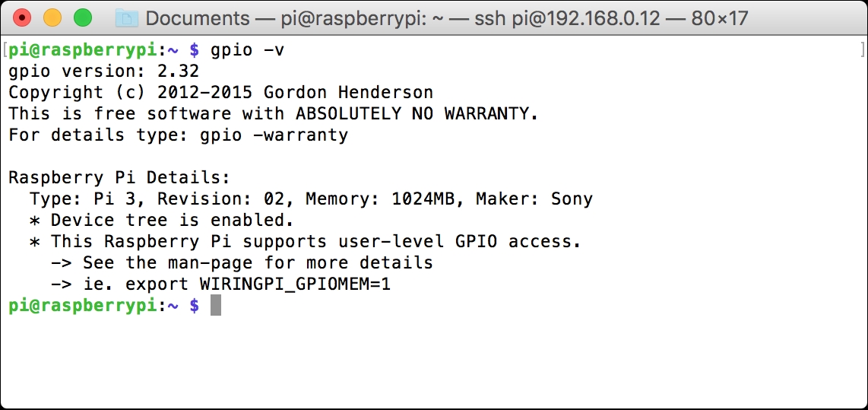Click the "See the man-page for more details" line
Image resolution: width=868 pixels, height=410 pixels.
click(x=258, y=263)
